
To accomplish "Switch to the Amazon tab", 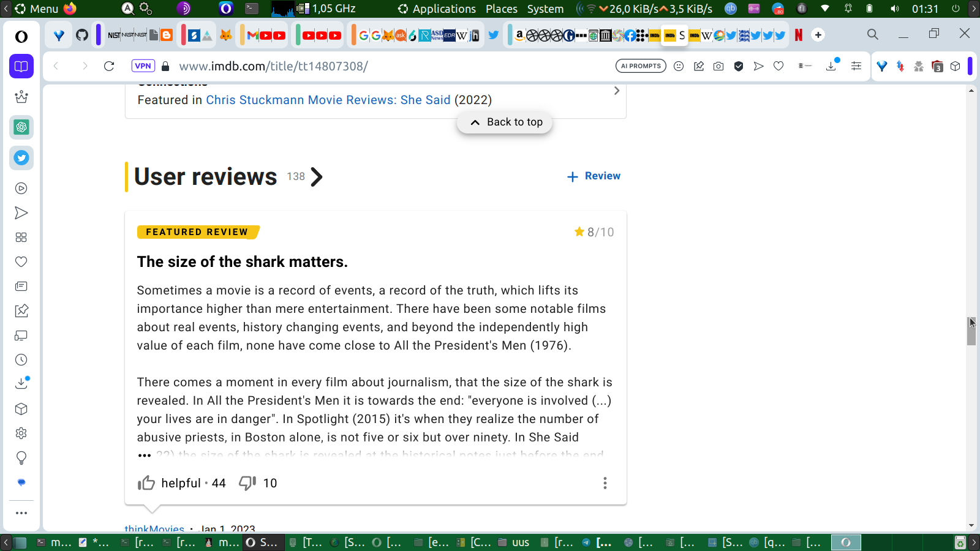I will [x=519, y=35].
